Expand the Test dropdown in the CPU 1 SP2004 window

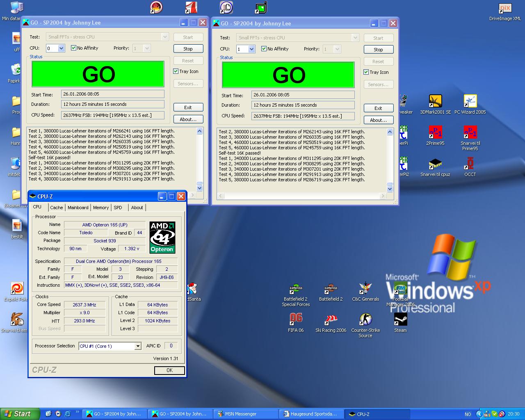tap(355, 38)
